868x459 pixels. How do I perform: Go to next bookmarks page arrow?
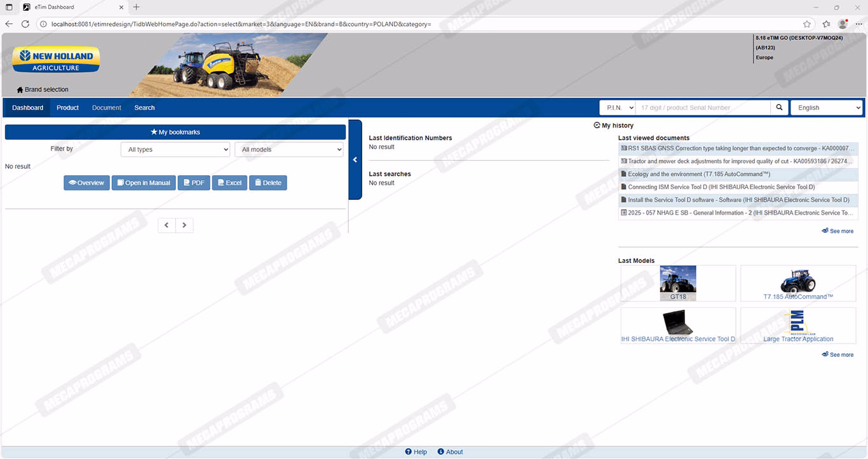click(184, 225)
